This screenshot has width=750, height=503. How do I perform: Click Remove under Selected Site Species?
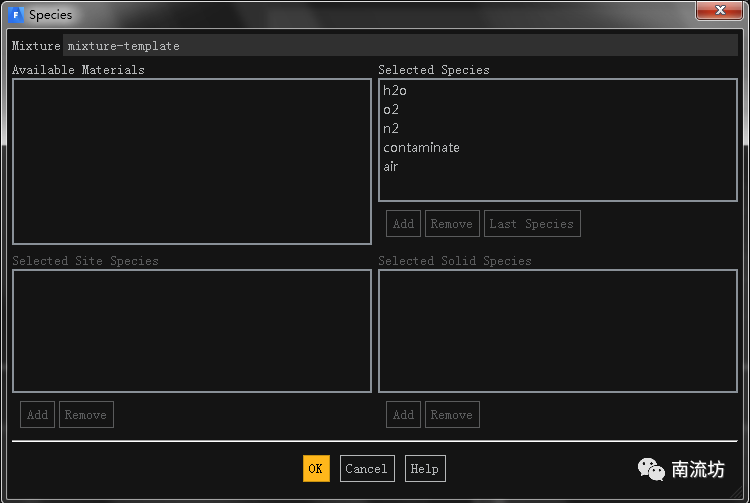coord(85,415)
